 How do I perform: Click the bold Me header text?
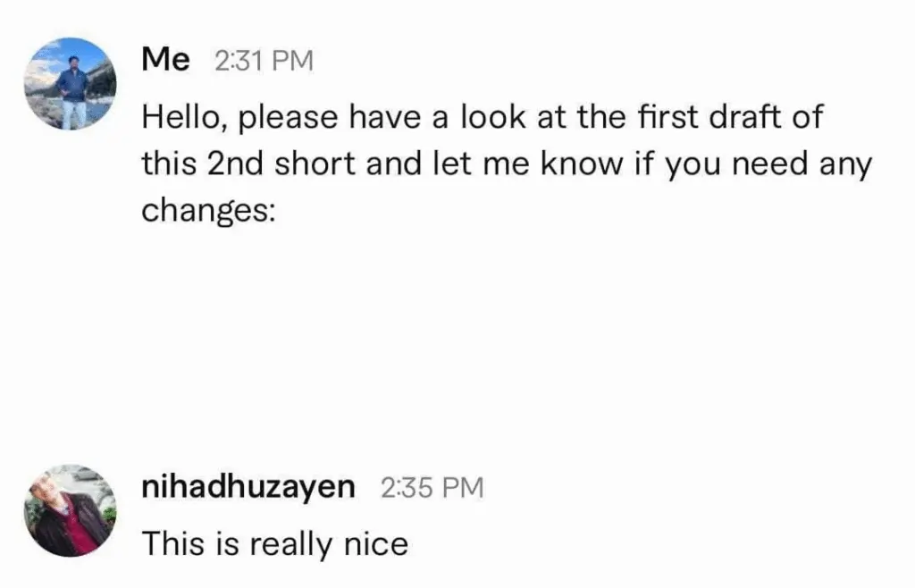point(164,59)
